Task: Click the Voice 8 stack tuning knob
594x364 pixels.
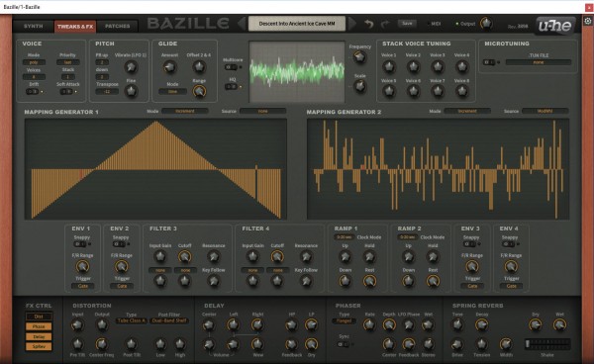Action: pos(461,91)
